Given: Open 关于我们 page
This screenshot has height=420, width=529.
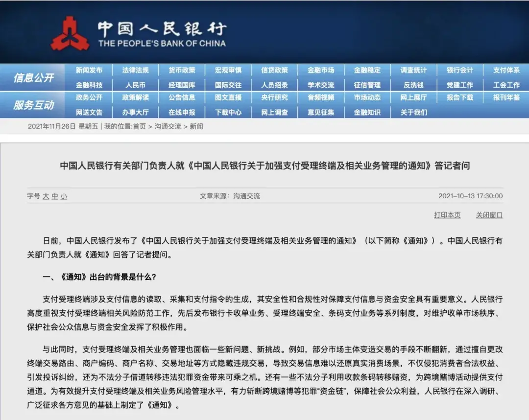Looking at the screenshot, I should (413, 112).
